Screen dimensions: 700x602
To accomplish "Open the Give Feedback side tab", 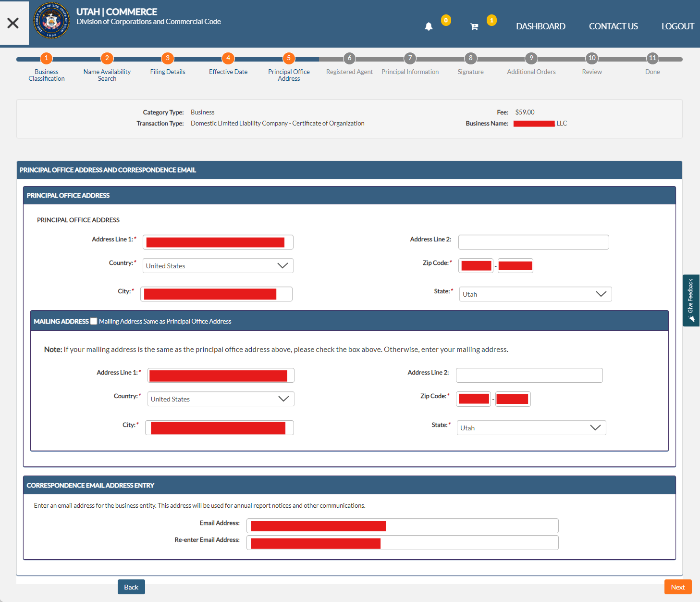I will coord(691,301).
